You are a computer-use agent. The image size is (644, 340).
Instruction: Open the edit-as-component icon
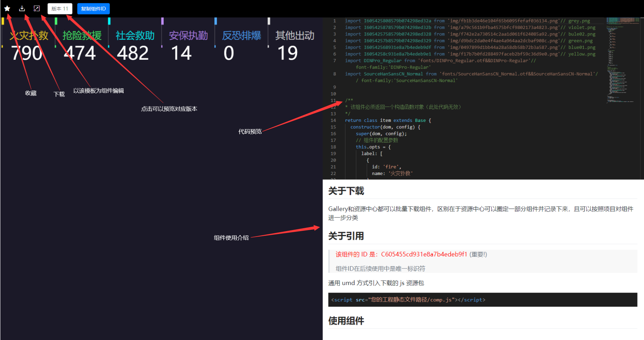coord(36,8)
